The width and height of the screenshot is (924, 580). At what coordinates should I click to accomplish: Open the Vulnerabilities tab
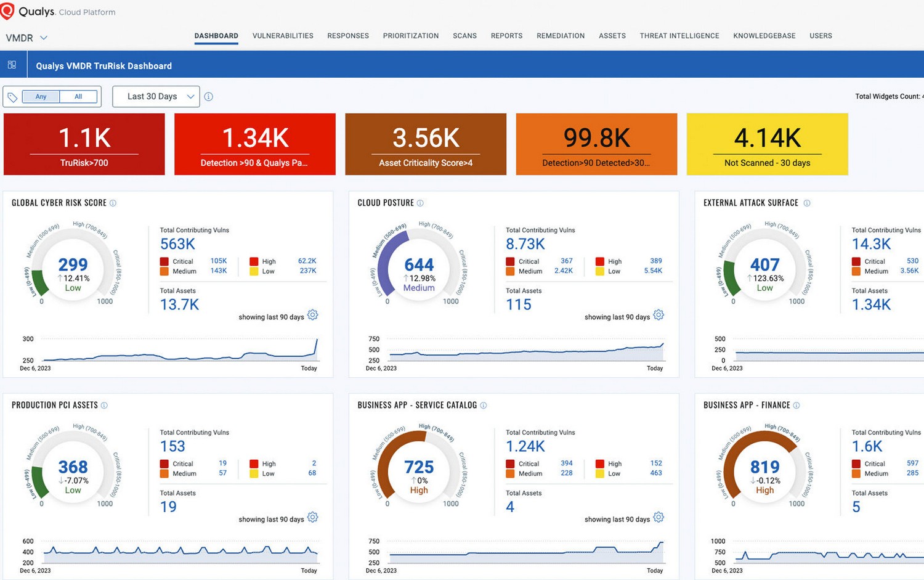coord(283,36)
